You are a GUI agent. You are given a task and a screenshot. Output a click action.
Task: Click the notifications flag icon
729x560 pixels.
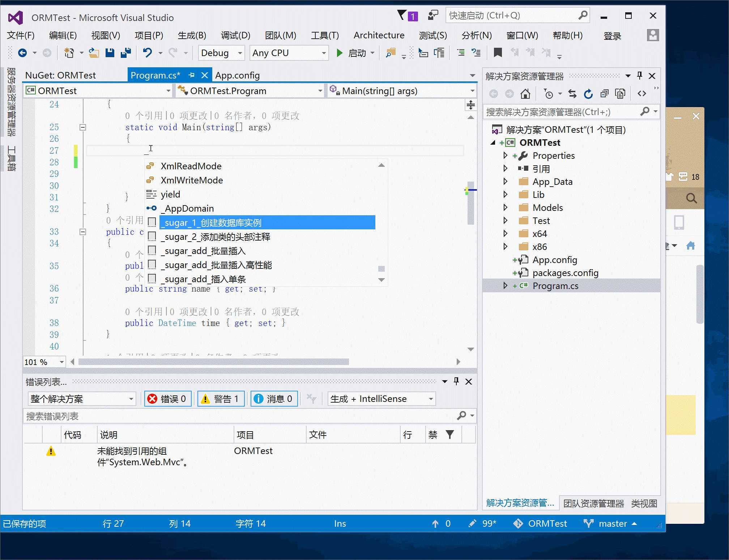[x=402, y=16]
